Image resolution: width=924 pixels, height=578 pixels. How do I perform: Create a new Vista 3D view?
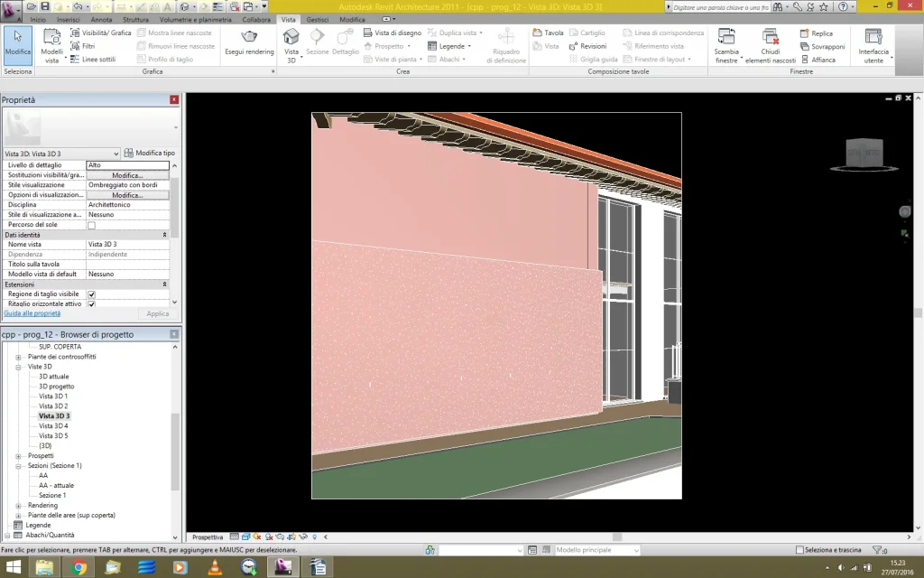291,45
